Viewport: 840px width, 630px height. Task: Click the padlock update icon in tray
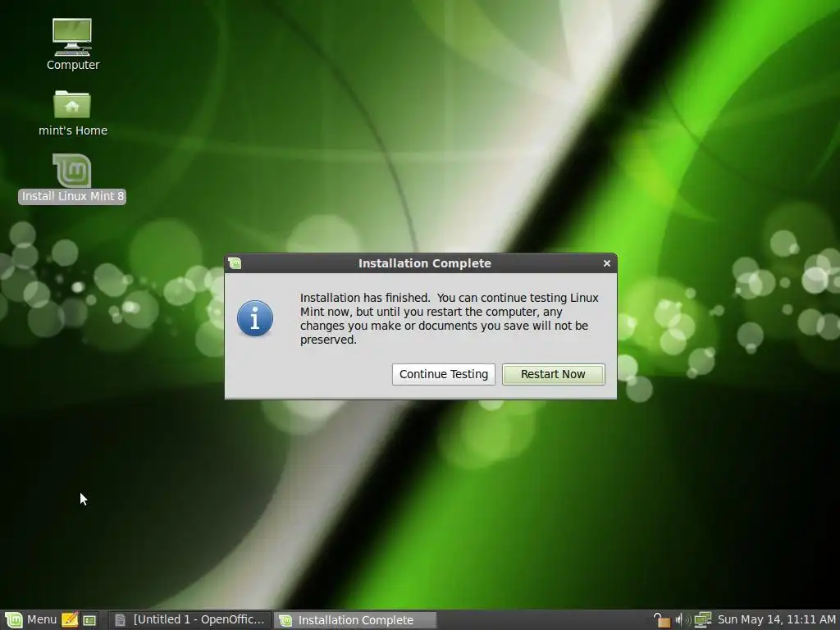(x=662, y=620)
